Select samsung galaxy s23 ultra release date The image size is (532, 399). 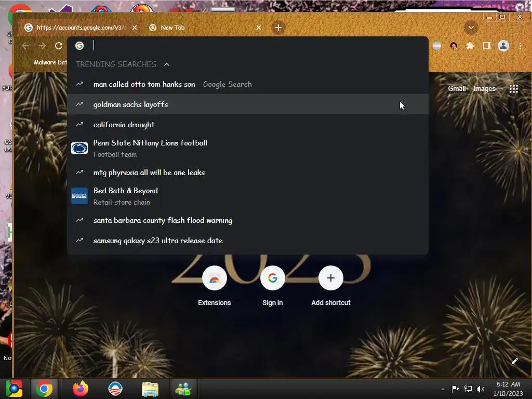pos(248,241)
